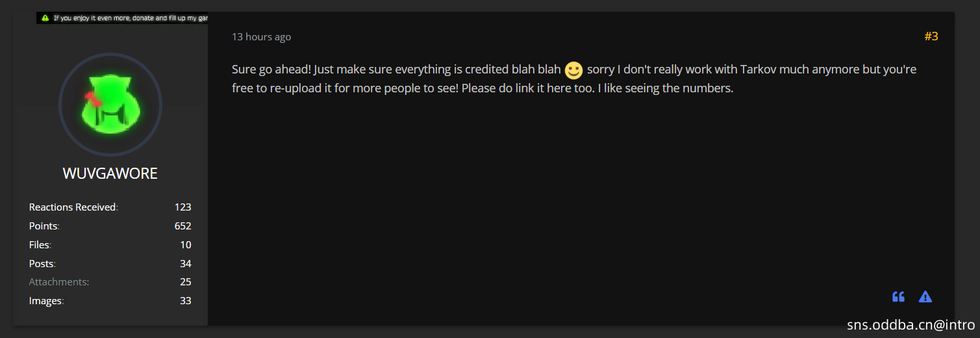Click the post message text body
Viewport: 980px width, 338px height.
[x=574, y=79]
